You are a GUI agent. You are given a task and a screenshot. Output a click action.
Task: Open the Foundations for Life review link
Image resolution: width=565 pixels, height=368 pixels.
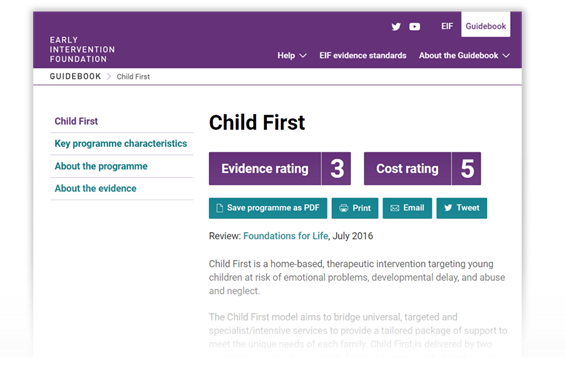click(x=286, y=236)
